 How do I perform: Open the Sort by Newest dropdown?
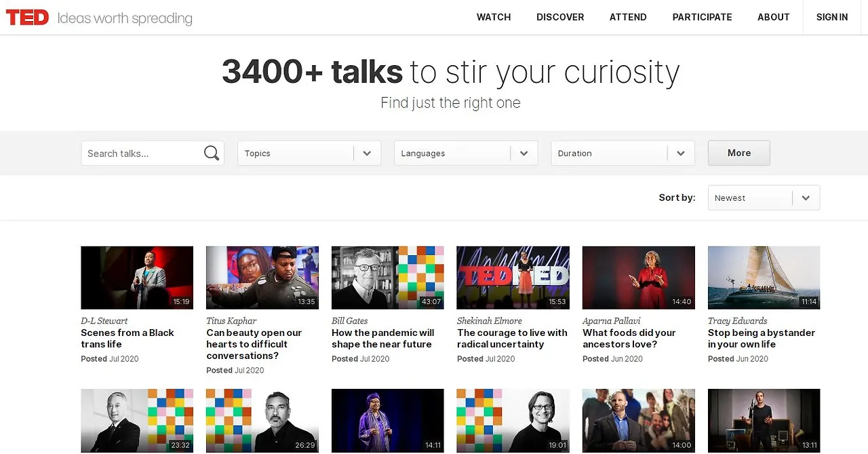[x=764, y=197]
